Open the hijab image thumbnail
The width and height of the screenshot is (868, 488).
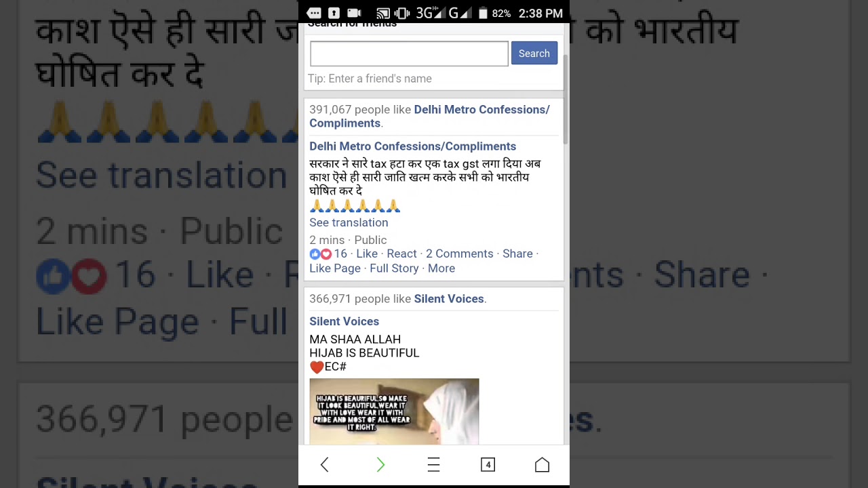click(x=394, y=411)
